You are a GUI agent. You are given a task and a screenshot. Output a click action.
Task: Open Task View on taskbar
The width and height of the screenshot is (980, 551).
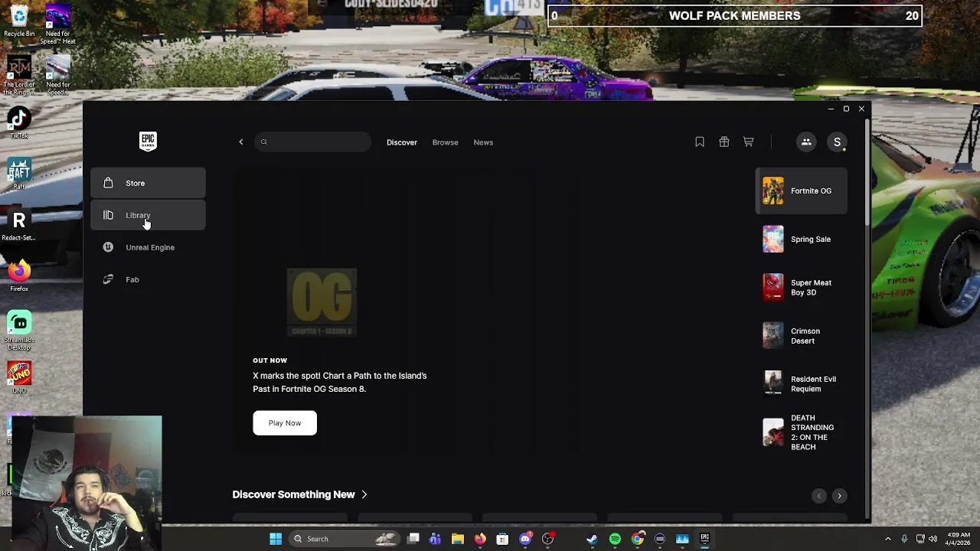tap(413, 539)
